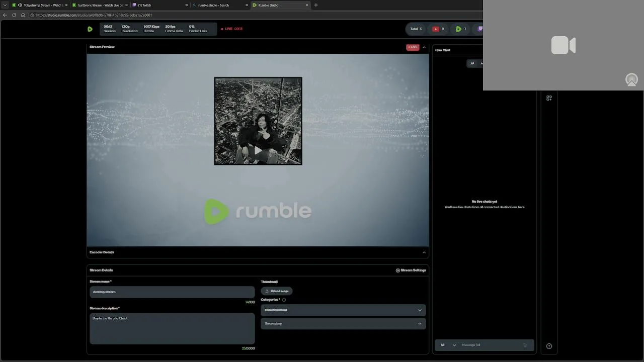Send the chat message with the arrow icon

point(526,345)
